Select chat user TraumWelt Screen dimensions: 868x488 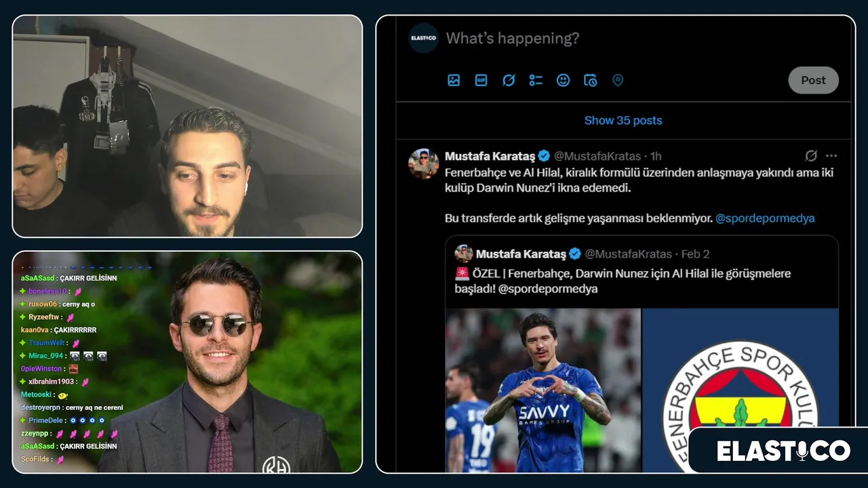coord(47,343)
